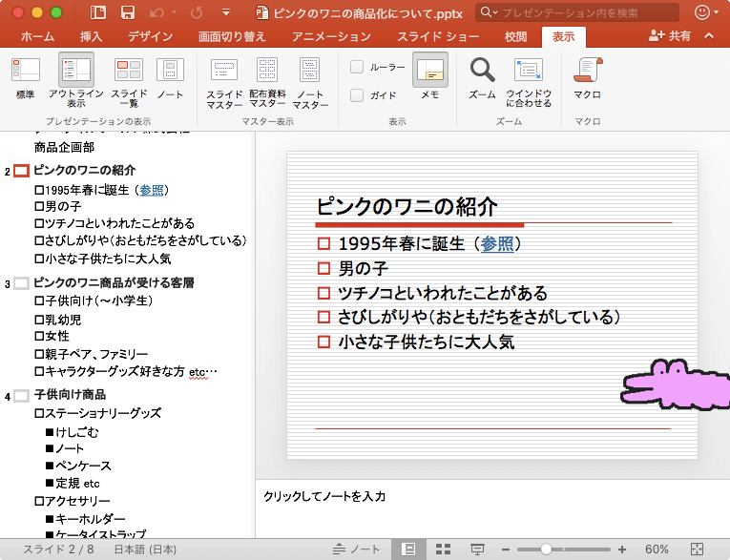The width and height of the screenshot is (730, 560).
Task: Click slide bullet ツチノコといわれたことがある
Action: click(x=442, y=293)
